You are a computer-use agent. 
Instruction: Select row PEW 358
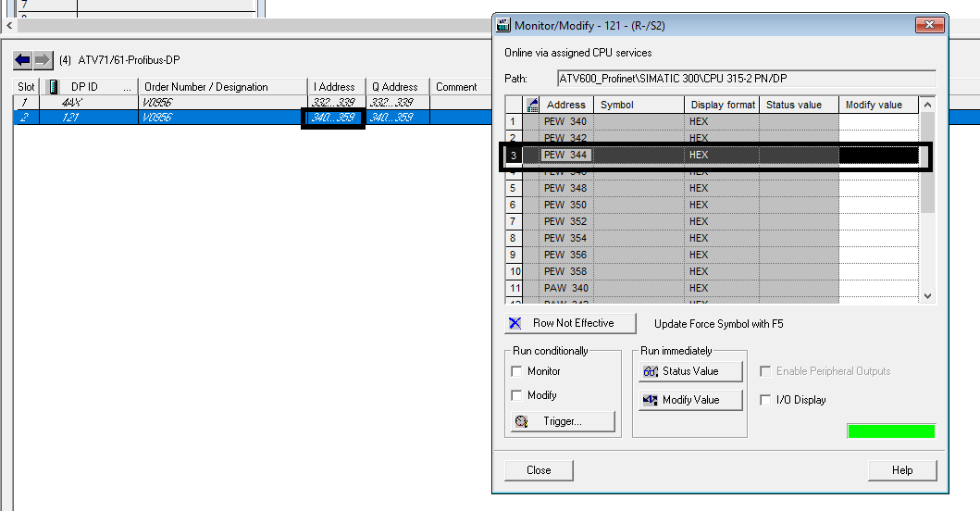(712, 271)
